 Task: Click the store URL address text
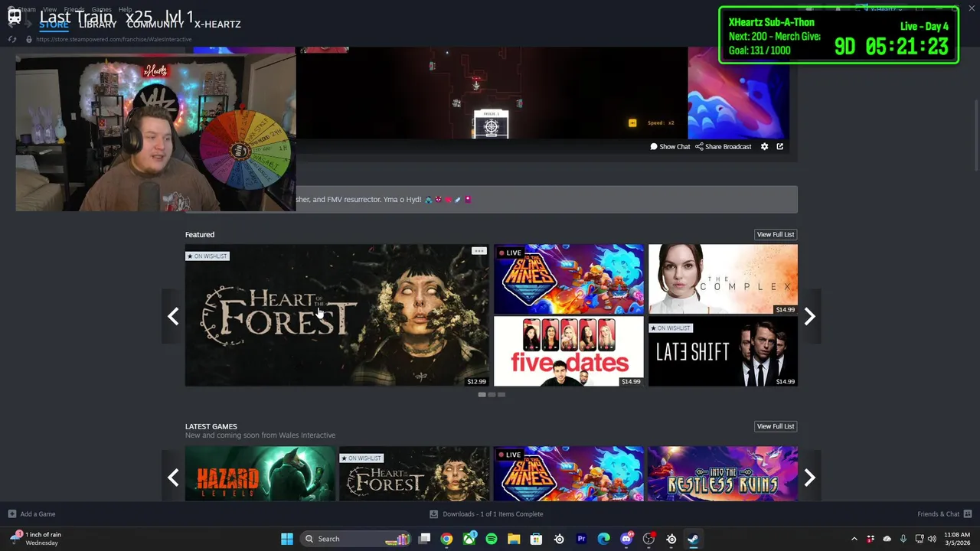tap(114, 39)
